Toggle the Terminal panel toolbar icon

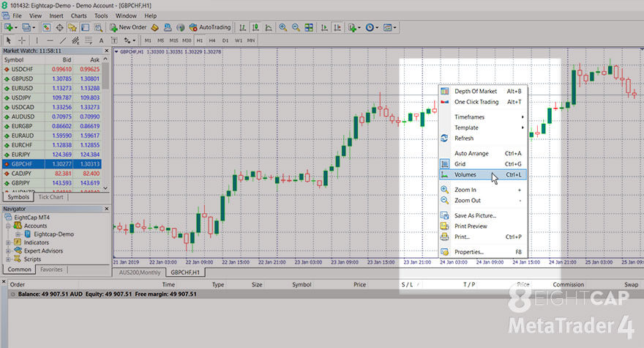85,28
